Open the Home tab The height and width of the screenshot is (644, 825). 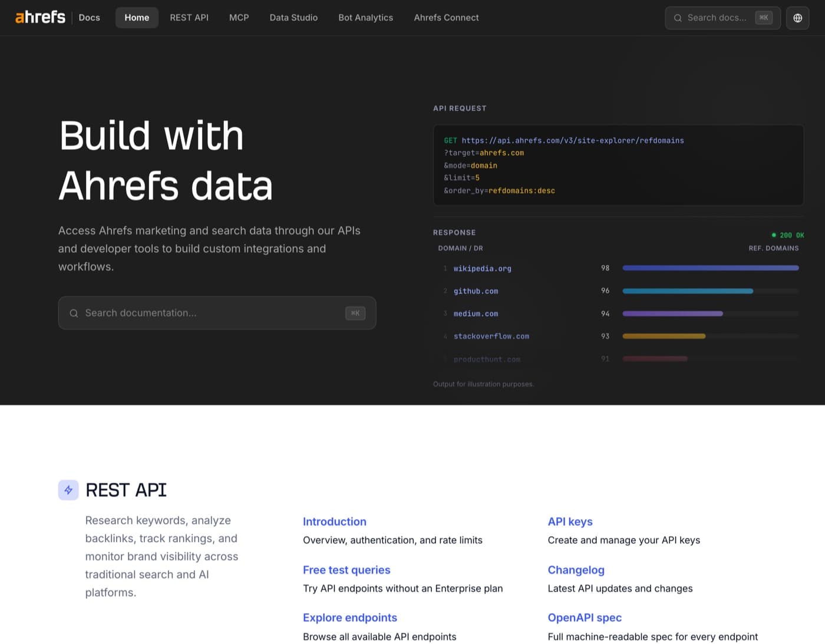click(137, 18)
